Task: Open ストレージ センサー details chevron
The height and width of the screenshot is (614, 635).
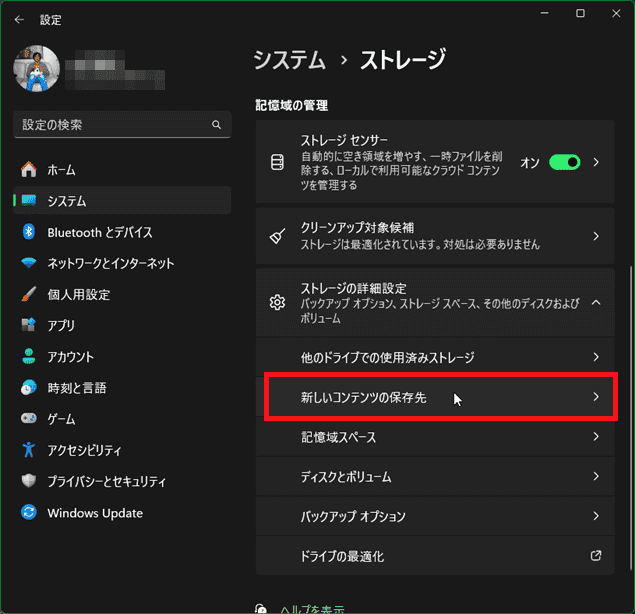Action: (x=596, y=162)
